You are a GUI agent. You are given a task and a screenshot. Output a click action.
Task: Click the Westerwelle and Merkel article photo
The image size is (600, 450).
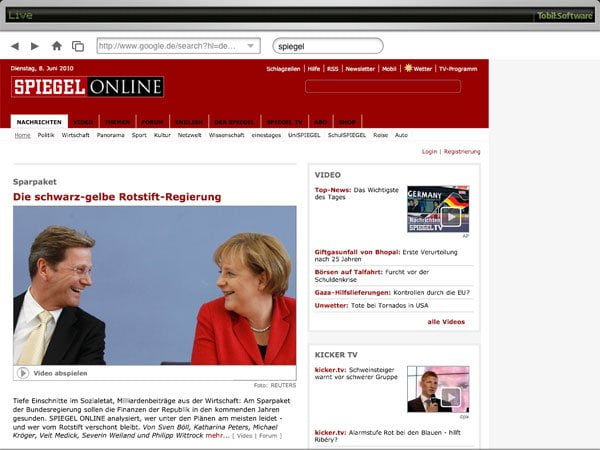(155, 285)
